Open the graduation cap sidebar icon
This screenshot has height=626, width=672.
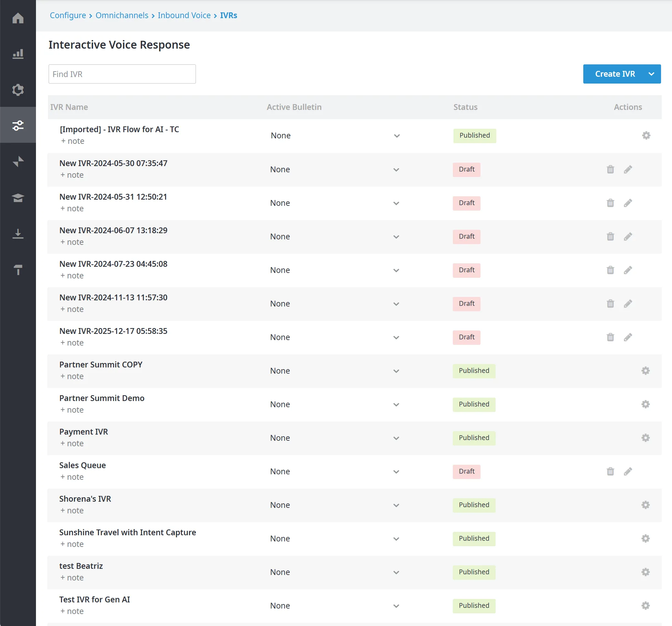coord(18,198)
